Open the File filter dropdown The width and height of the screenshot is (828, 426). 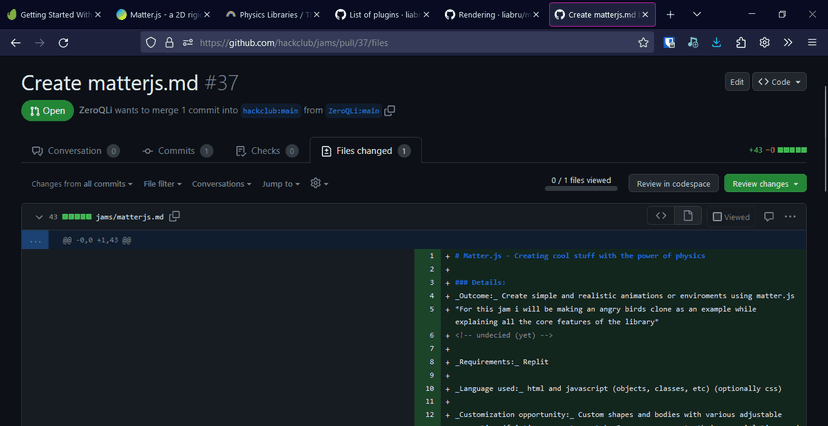click(163, 184)
